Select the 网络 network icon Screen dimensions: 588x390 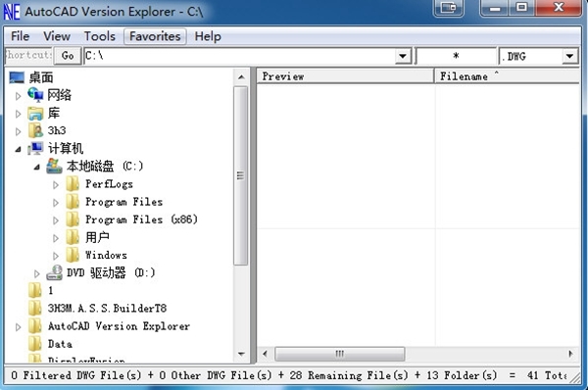pos(35,95)
